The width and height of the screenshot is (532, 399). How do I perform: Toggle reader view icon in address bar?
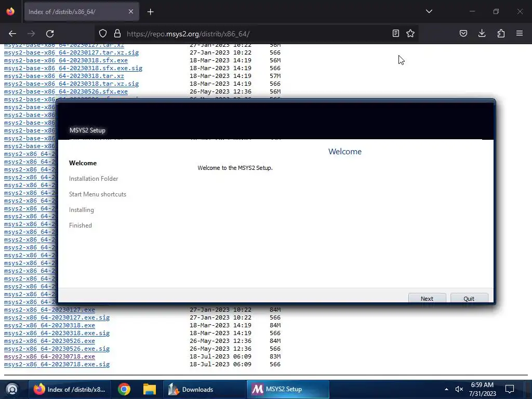click(x=395, y=33)
